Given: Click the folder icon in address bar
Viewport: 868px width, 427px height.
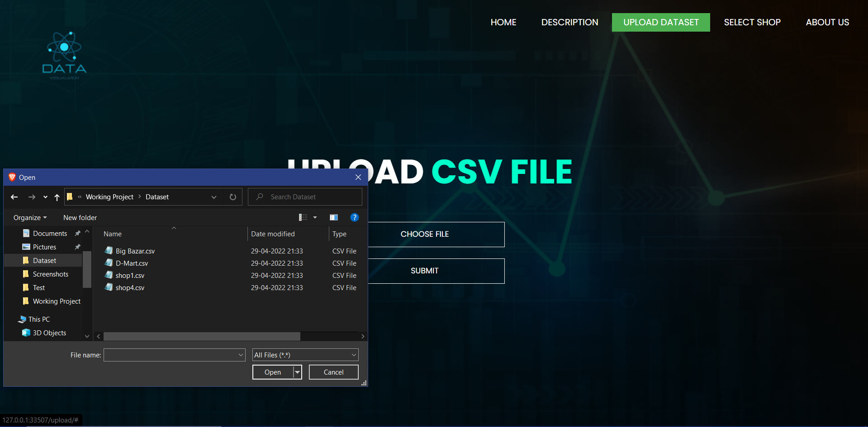Looking at the screenshot, I should point(70,197).
